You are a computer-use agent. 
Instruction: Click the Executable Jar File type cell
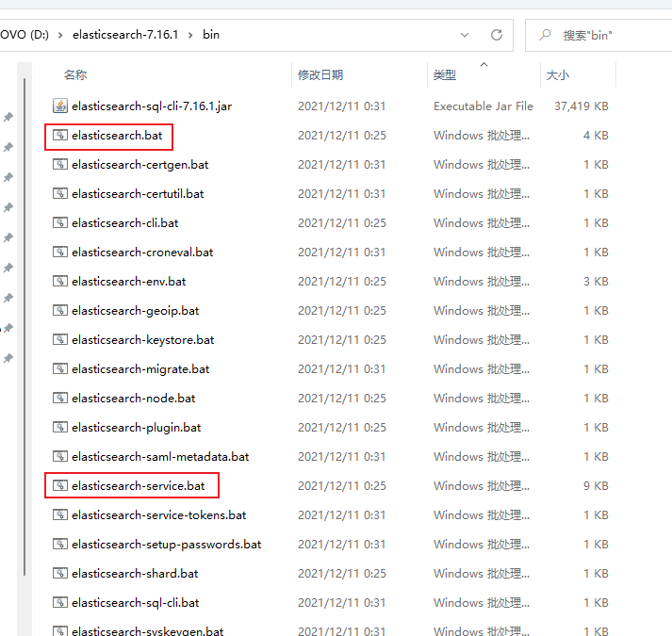click(x=484, y=106)
